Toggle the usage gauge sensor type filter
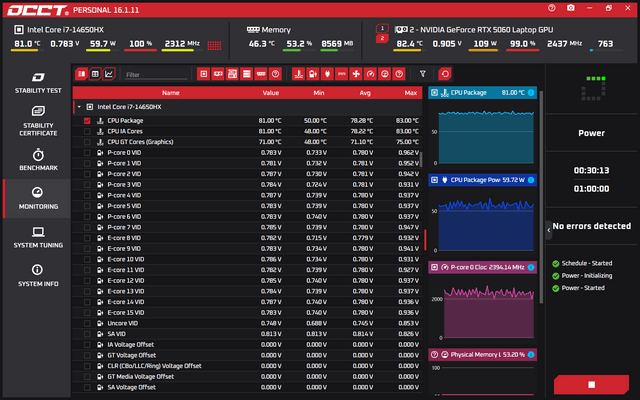Image resolution: width=640 pixels, height=400 pixels. [384, 74]
